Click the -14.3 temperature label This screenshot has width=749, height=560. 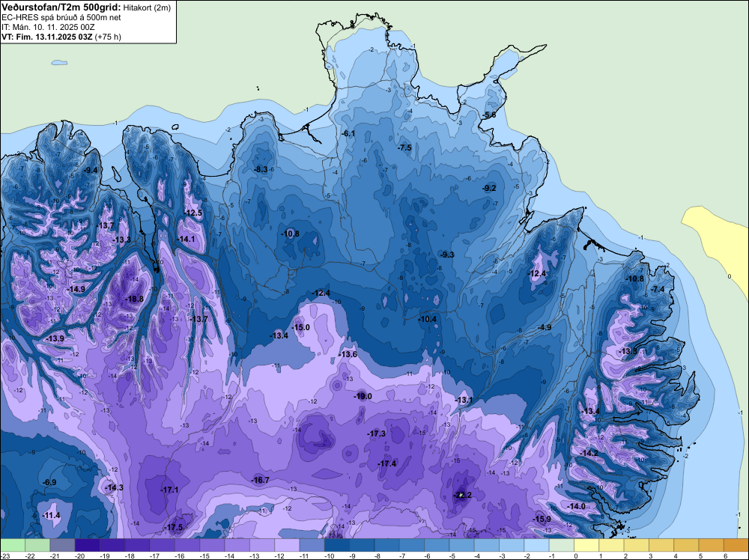(x=114, y=487)
